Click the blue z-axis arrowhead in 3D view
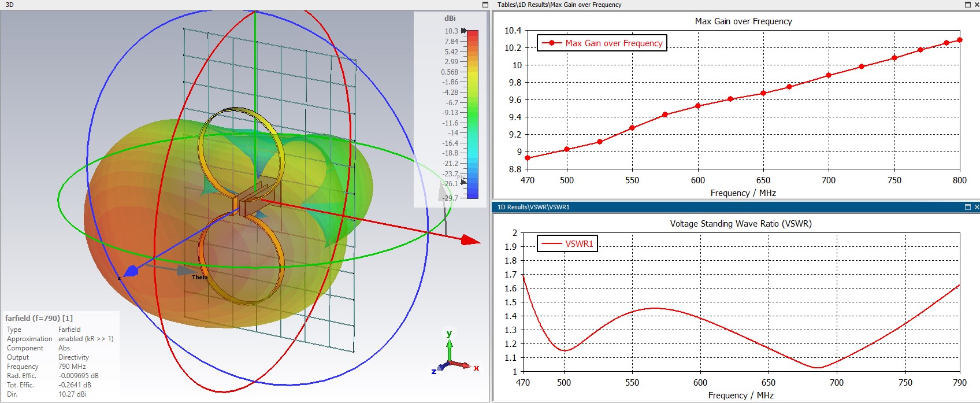 [x=131, y=271]
